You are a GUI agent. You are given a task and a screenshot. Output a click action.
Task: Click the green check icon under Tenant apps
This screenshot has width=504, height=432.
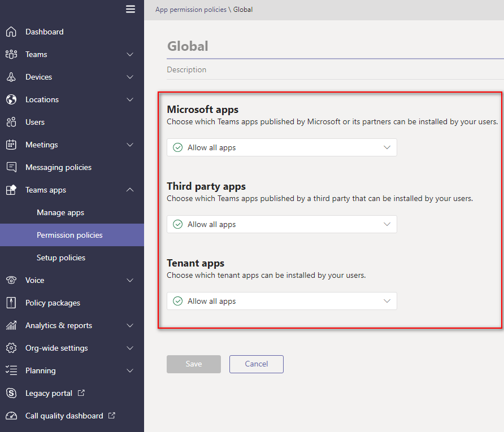[178, 301]
